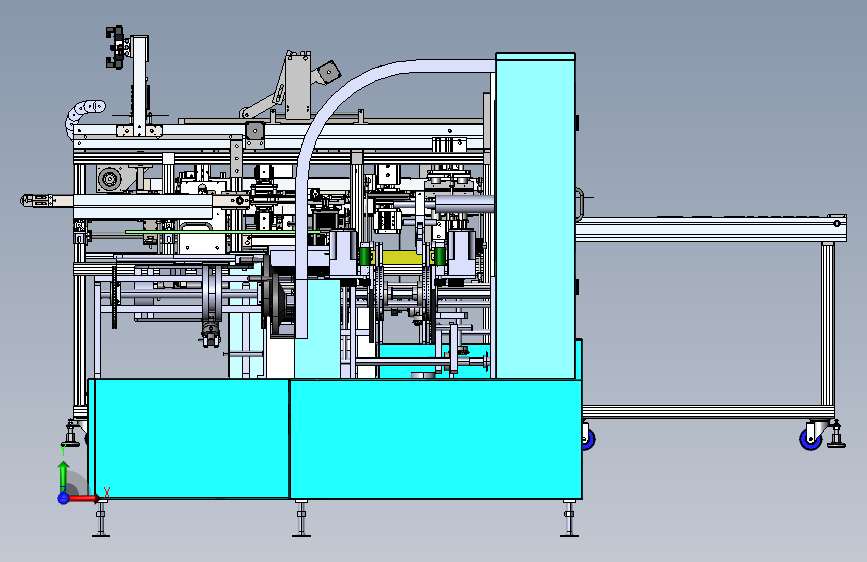
Task: Select the tall light-cyan upright cabinet
Action: [535, 216]
